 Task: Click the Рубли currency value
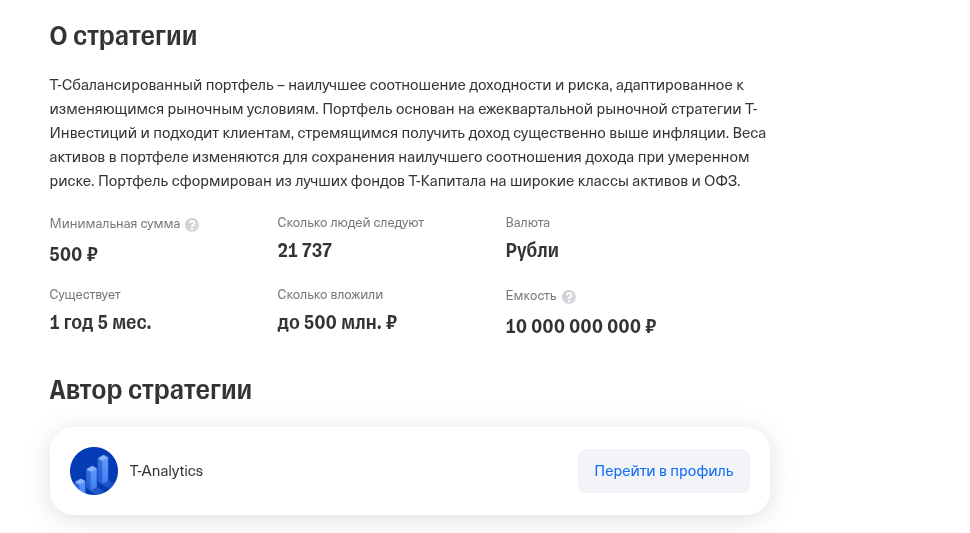coord(532,251)
